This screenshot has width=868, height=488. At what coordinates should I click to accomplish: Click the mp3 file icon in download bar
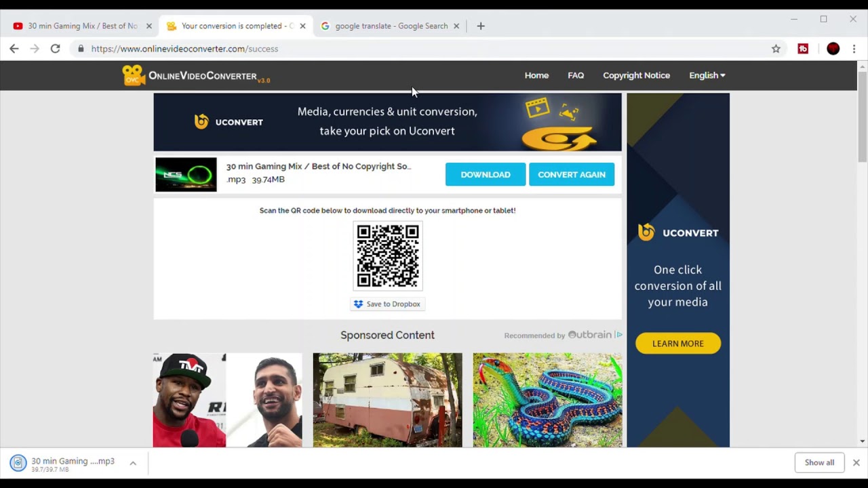[x=18, y=463]
